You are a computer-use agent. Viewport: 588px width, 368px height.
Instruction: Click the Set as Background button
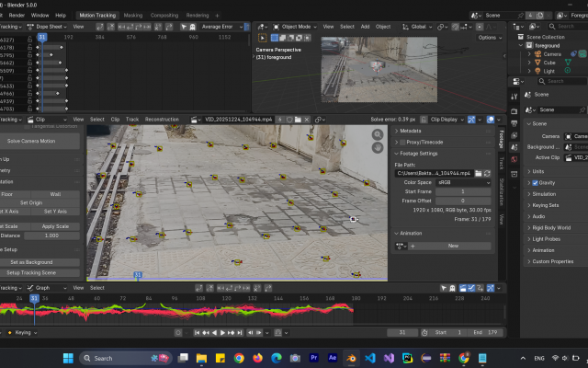pyautogui.click(x=31, y=262)
